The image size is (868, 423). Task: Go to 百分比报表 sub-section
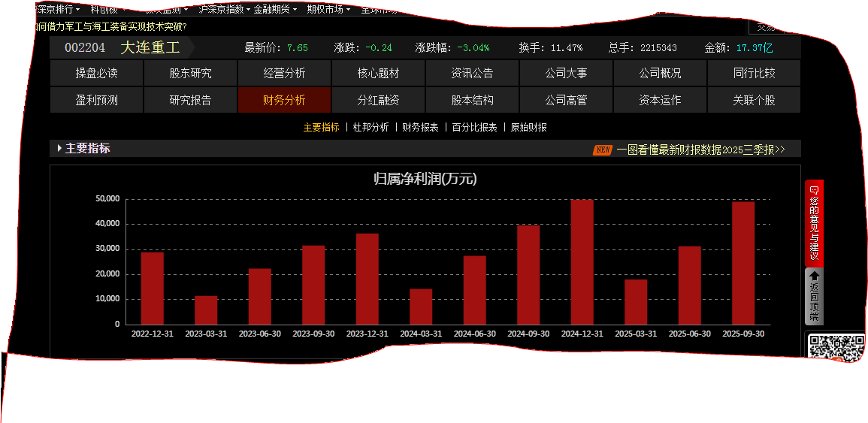tap(474, 127)
